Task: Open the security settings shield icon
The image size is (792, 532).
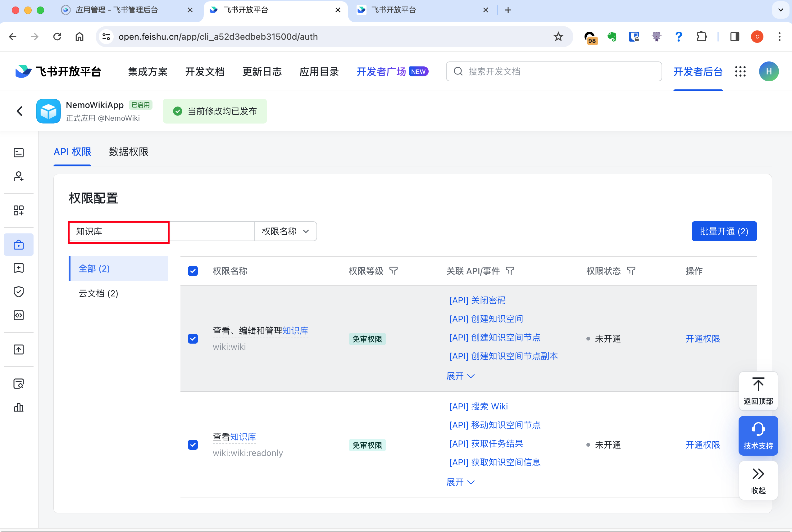Action: (x=19, y=292)
